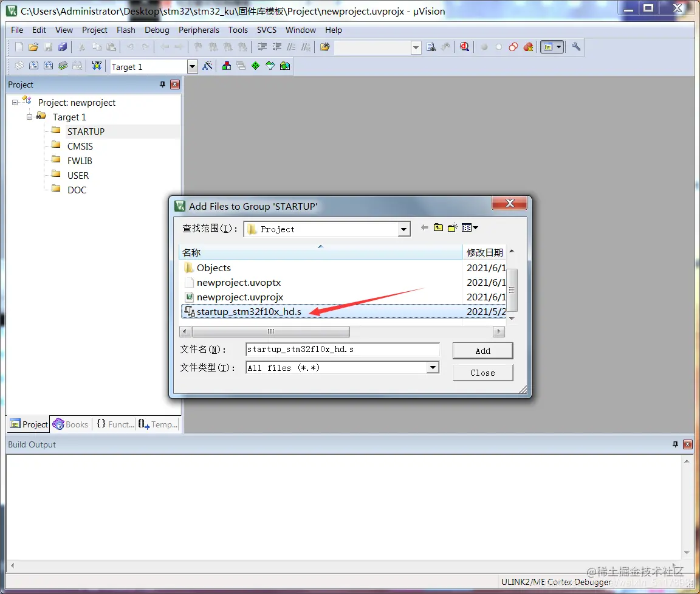This screenshot has width=700, height=594.
Task: Open the Project menu
Action: point(95,30)
